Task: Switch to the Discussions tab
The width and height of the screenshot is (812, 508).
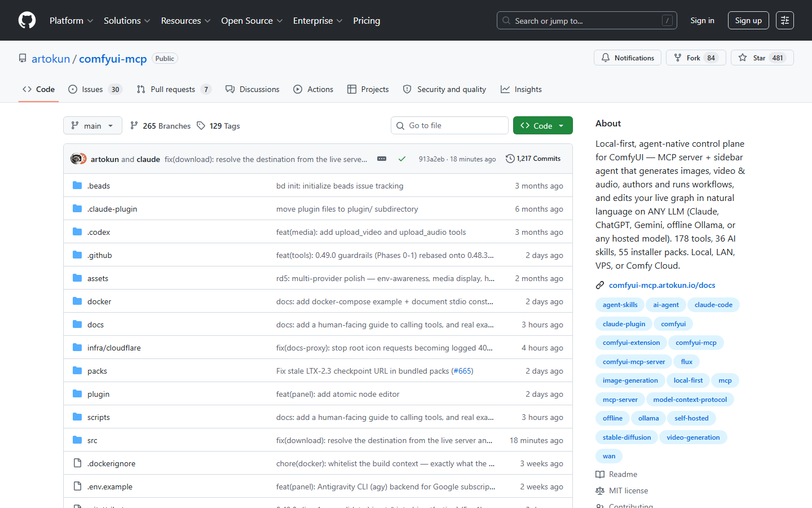Action: [252, 89]
